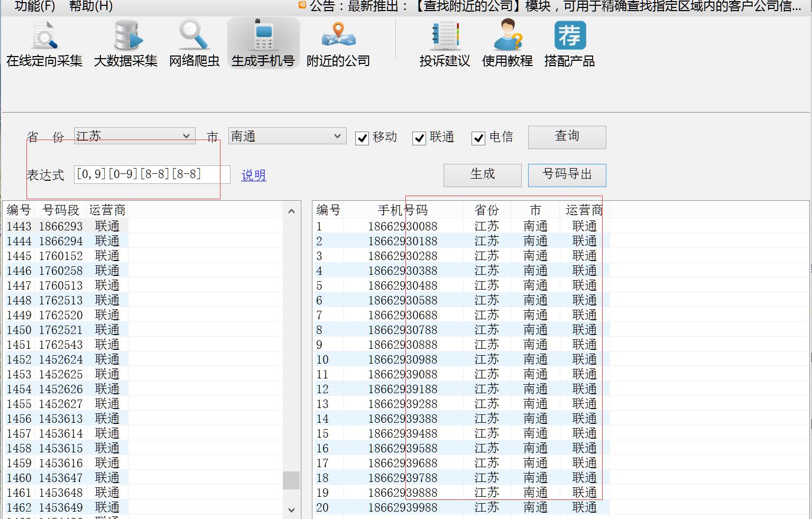Screen dimensions: 812x519
Task: Uncheck the 移动 carrier checkbox
Action: coord(362,138)
